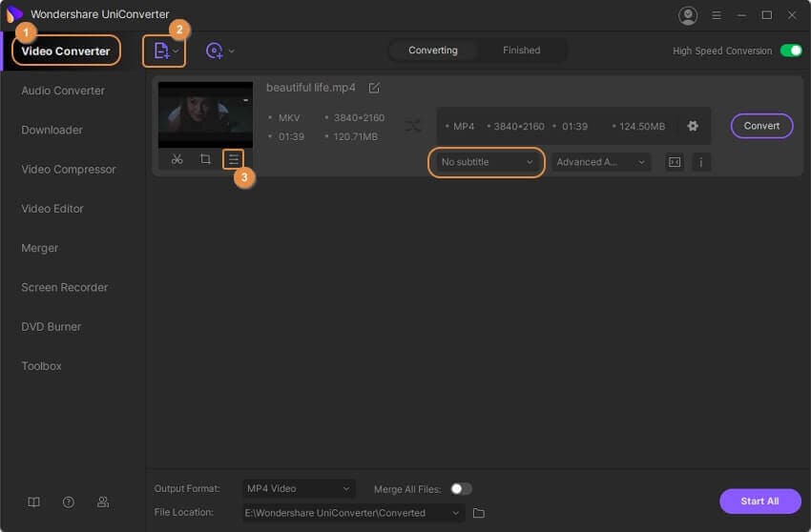Viewport: 811px width, 532px height.
Task: Open Video Compressor from the sidebar
Action: pyautogui.click(x=69, y=169)
